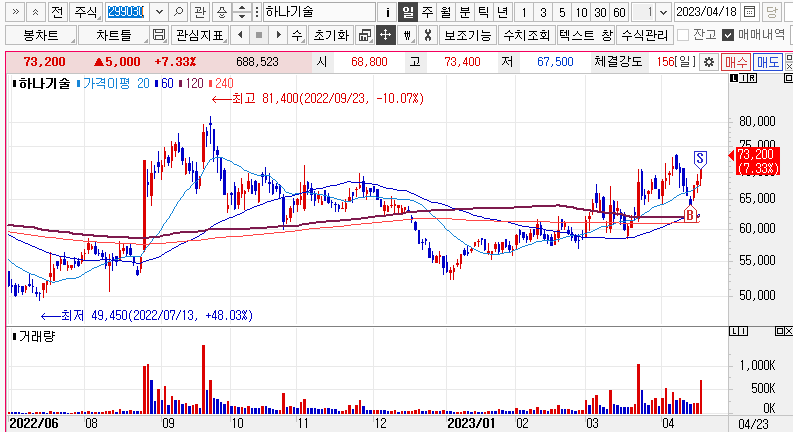The height and width of the screenshot is (432, 793).
Task: Click the play forward triangle icon
Action: click(278, 35)
